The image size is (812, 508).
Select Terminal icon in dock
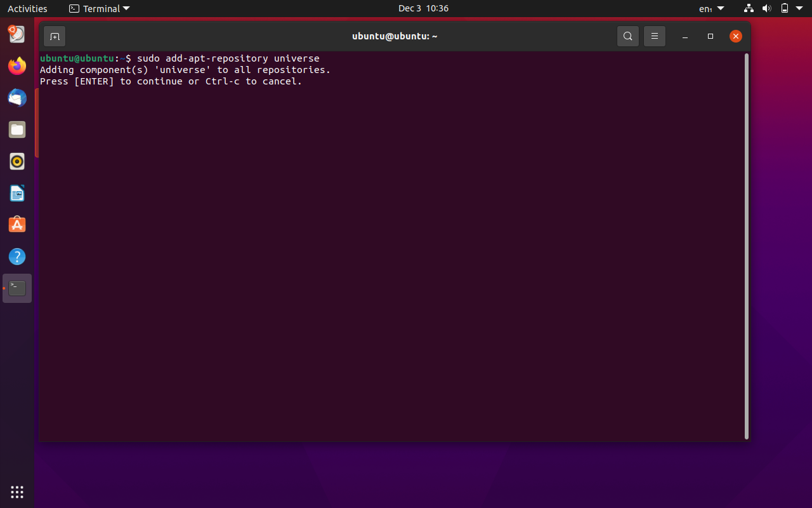click(x=17, y=288)
